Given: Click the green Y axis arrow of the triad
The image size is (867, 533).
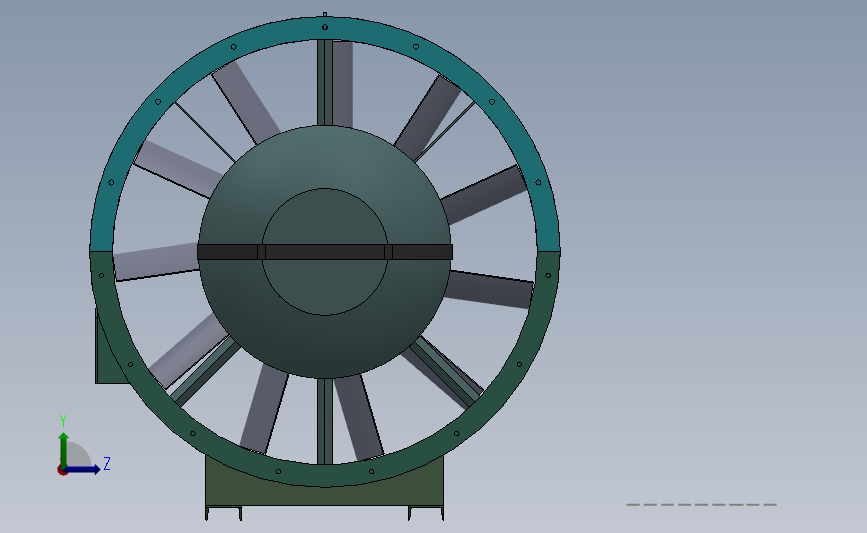Looking at the screenshot, I should tap(64, 449).
